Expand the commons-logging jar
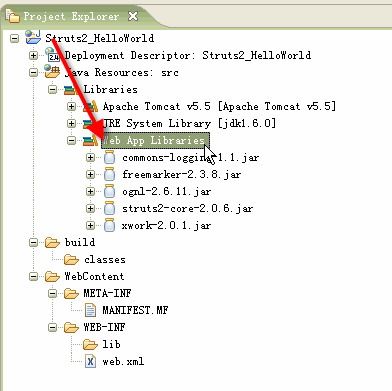This screenshot has height=391, width=392. pyautogui.click(x=90, y=157)
